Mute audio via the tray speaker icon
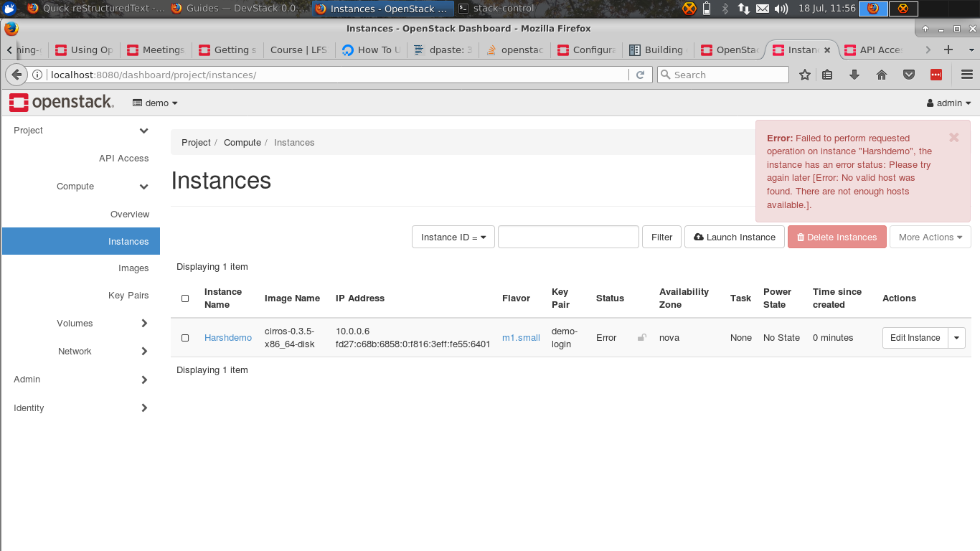 pyautogui.click(x=781, y=9)
